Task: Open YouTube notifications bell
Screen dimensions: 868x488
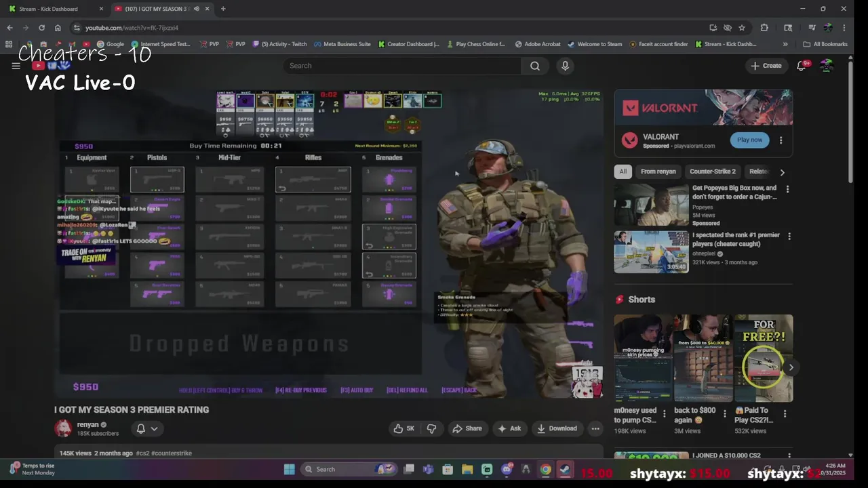Action: click(x=802, y=66)
